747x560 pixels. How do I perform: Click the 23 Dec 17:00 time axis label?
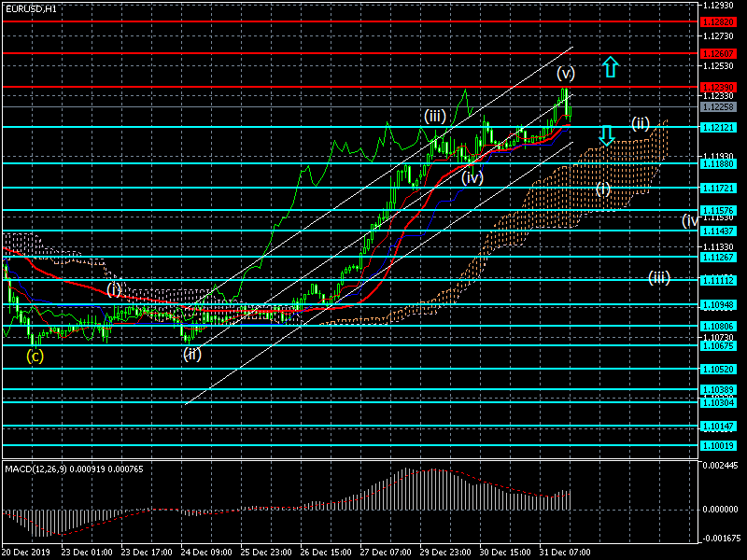[x=147, y=553]
